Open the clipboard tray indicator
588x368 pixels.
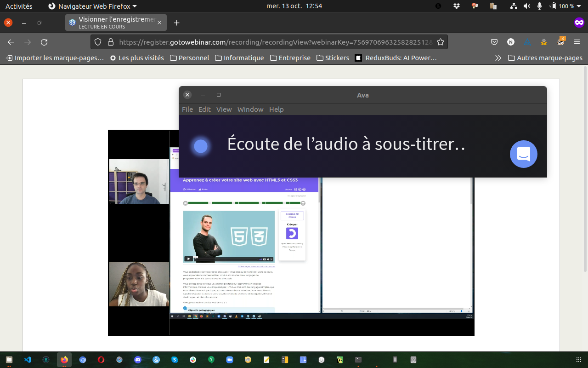493,6
